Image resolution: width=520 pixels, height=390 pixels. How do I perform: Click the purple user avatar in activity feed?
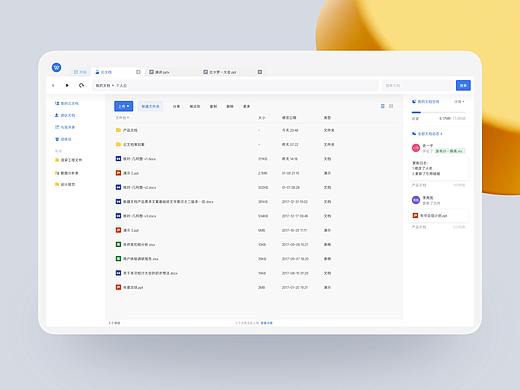click(x=416, y=200)
